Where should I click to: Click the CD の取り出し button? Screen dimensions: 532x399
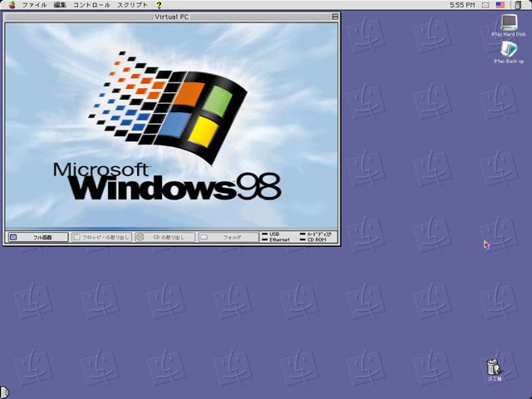point(165,237)
